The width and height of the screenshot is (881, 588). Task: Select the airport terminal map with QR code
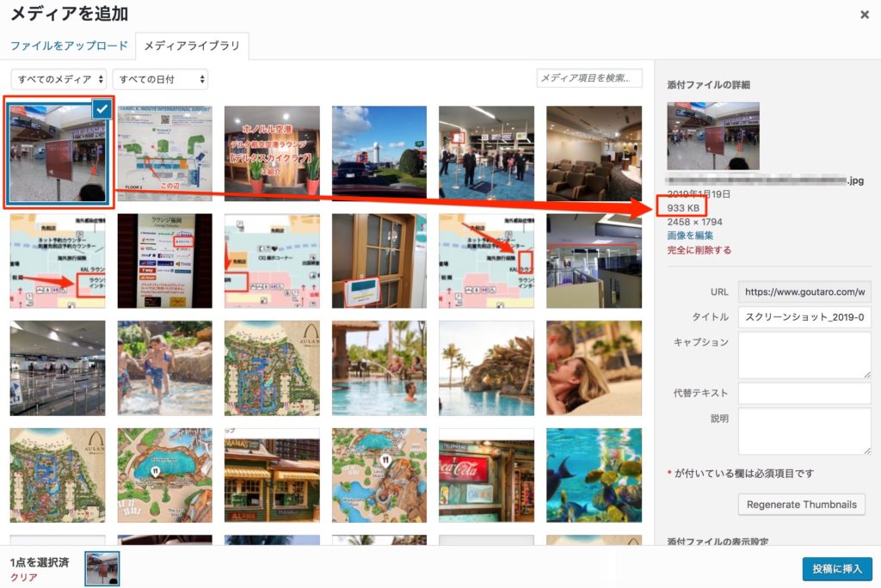pyautogui.click(x=164, y=153)
